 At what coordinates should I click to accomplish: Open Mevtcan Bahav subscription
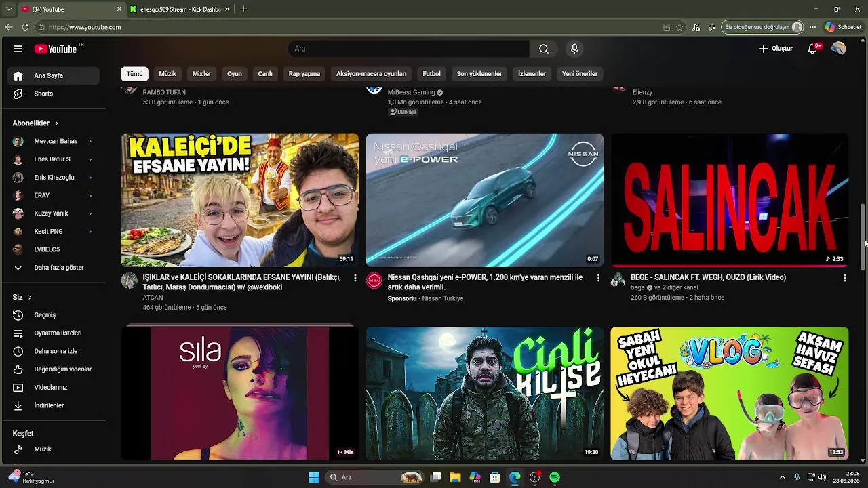click(56, 141)
